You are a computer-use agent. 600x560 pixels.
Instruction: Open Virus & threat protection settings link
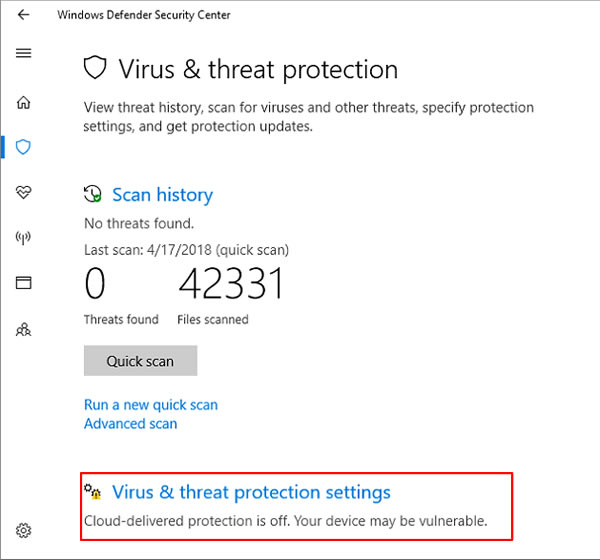tap(251, 492)
